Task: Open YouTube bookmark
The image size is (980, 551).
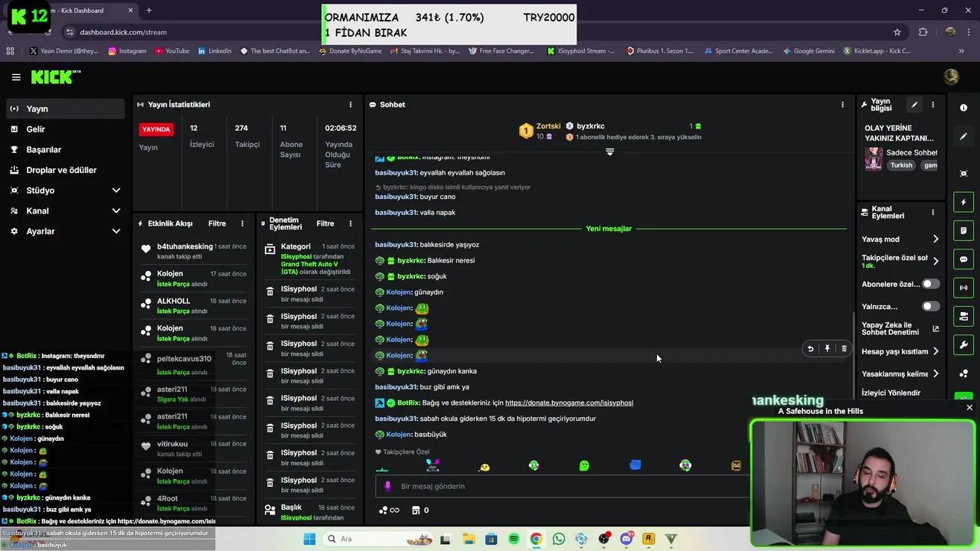Action: click(x=171, y=51)
